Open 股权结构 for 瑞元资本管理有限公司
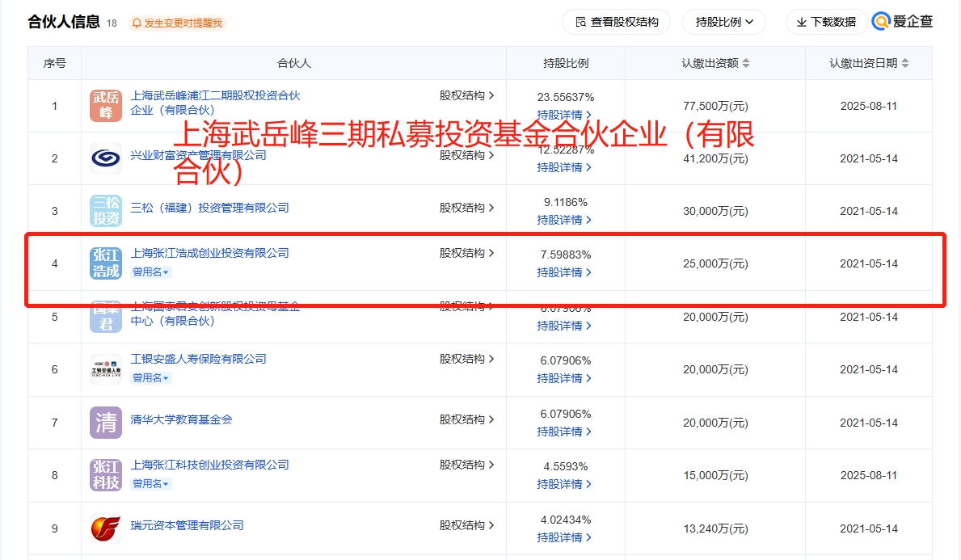 [466, 526]
